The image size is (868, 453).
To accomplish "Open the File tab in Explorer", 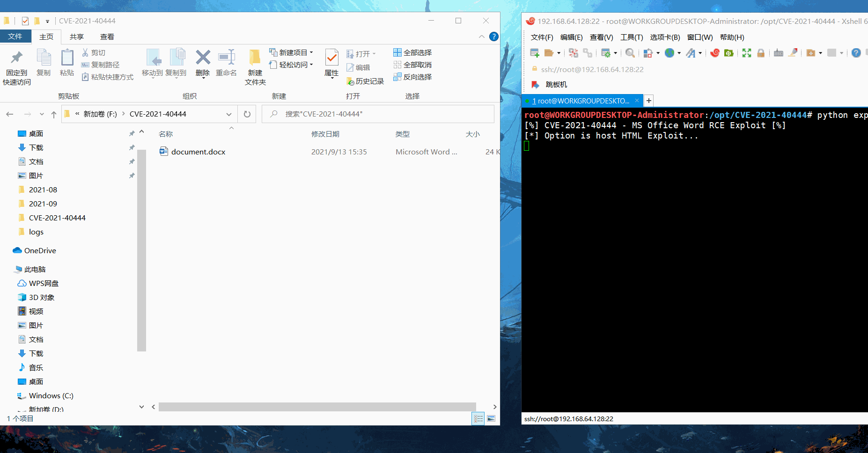I will click(x=15, y=37).
